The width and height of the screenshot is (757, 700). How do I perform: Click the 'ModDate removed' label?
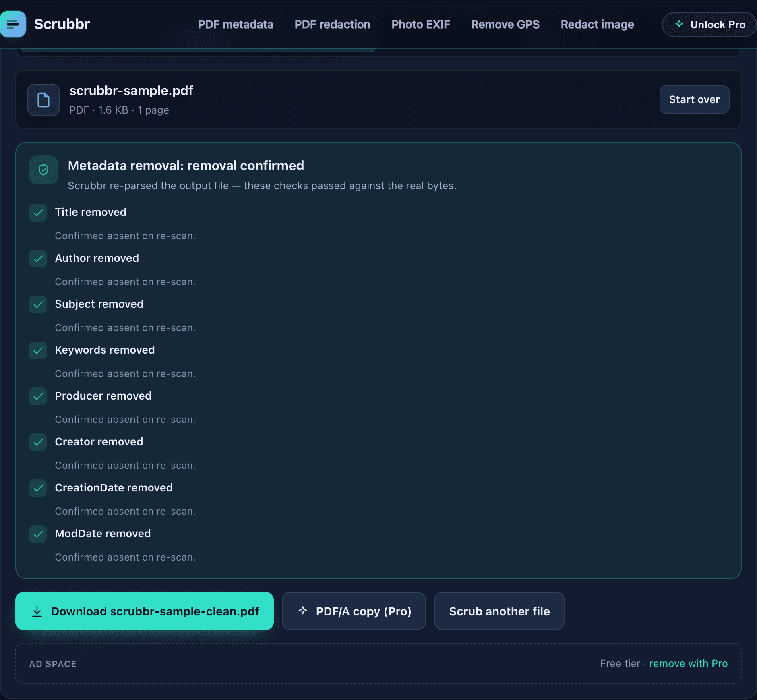(x=103, y=534)
